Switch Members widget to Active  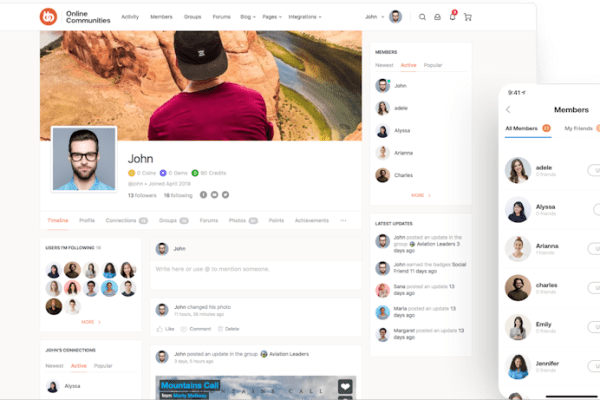408,65
